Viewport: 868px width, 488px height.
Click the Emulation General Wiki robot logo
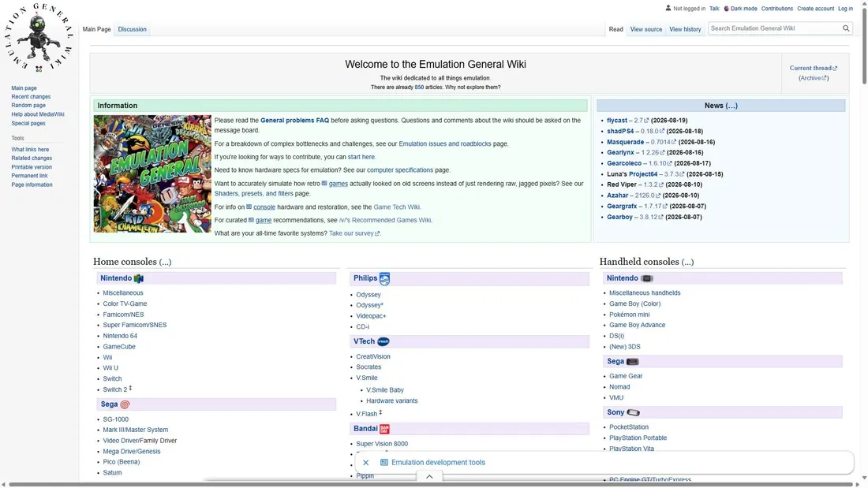[x=39, y=38]
